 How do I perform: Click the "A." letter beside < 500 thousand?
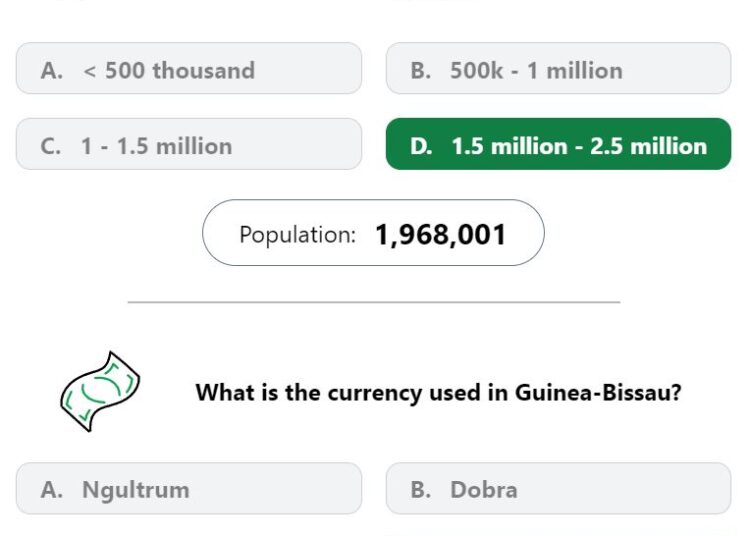point(52,71)
